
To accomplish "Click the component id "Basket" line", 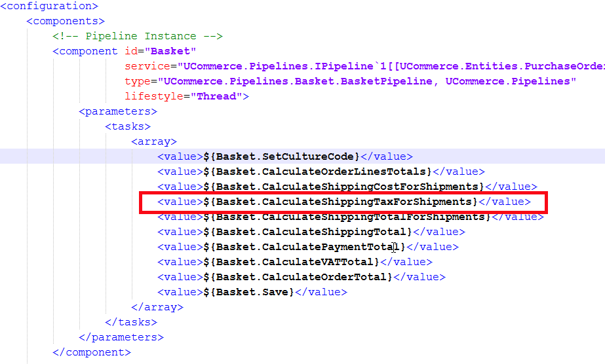I will point(125,51).
